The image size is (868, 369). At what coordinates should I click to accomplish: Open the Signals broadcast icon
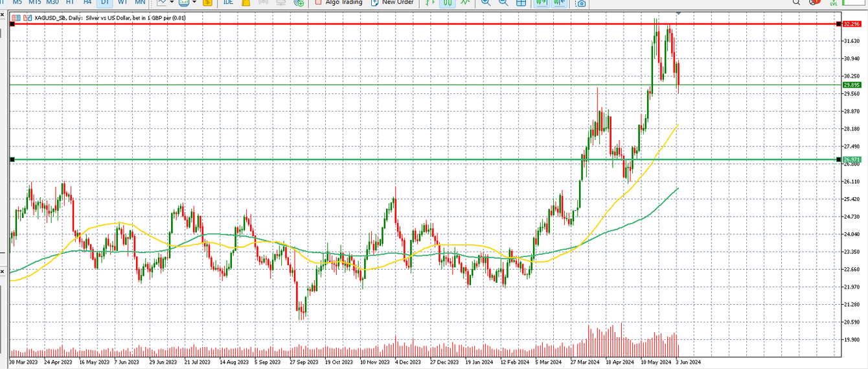pyautogui.click(x=264, y=2)
